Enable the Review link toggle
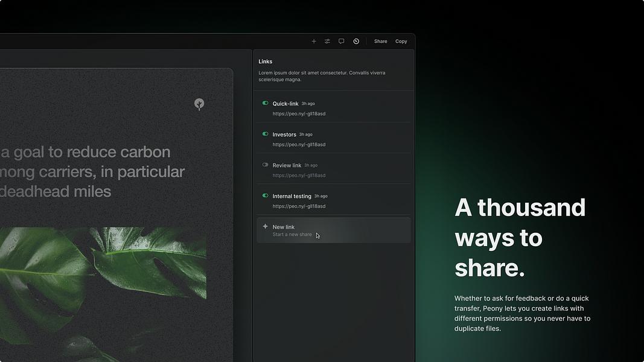This screenshot has height=362, width=644. [x=266, y=165]
